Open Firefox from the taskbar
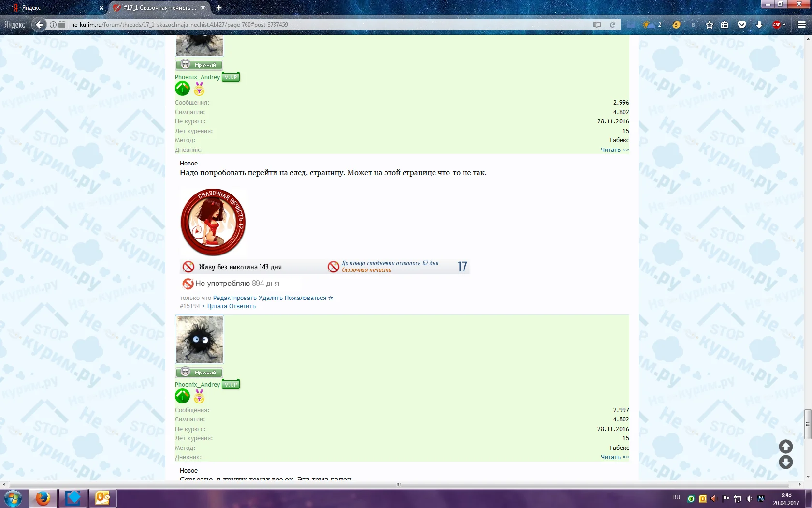 [43, 498]
